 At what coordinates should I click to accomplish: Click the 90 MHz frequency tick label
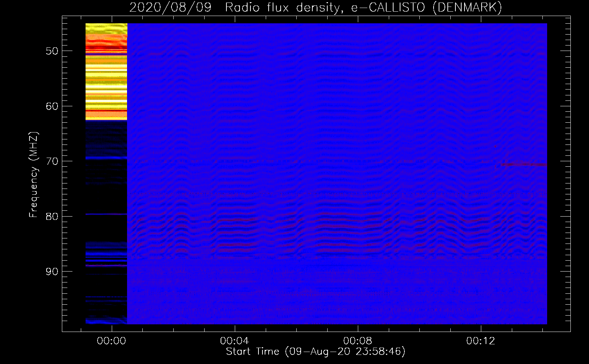(52, 272)
